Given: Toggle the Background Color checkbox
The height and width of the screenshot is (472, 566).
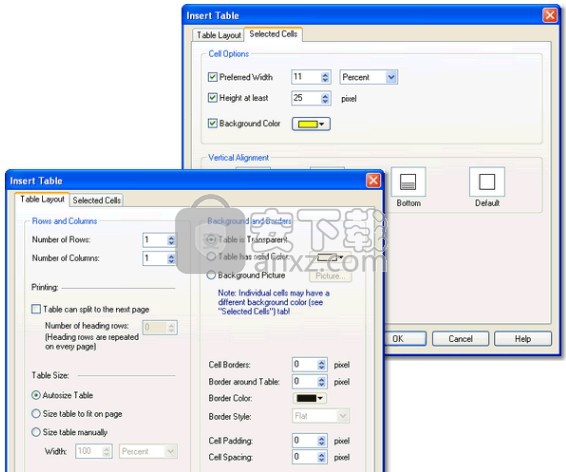Looking at the screenshot, I should click(x=212, y=123).
